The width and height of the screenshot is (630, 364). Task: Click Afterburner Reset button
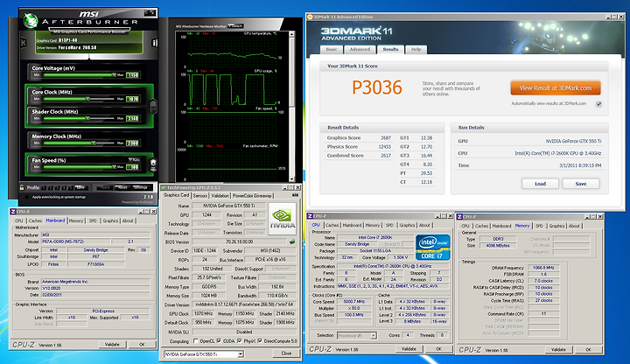[x=123, y=187]
